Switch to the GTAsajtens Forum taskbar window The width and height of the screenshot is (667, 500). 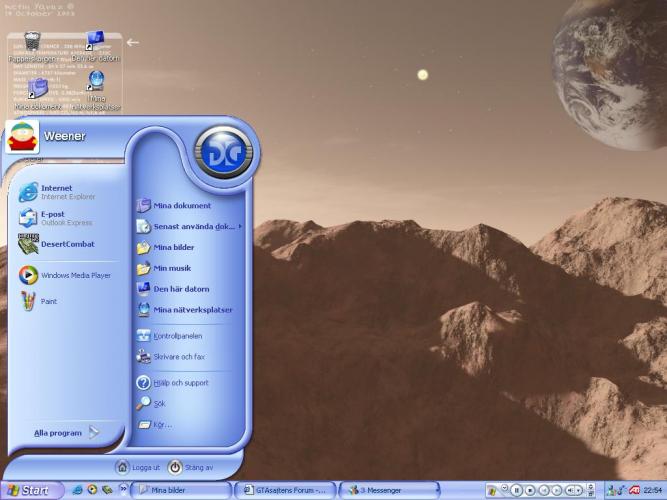click(286, 490)
